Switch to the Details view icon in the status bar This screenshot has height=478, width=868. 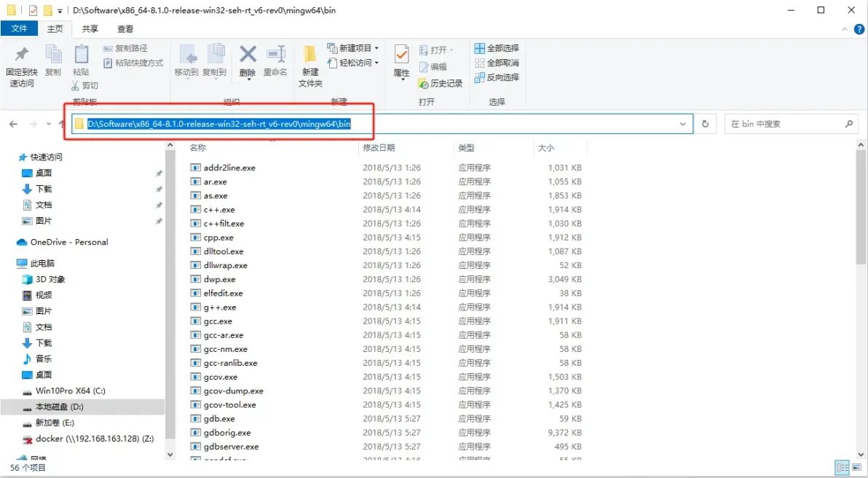pos(842,468)
